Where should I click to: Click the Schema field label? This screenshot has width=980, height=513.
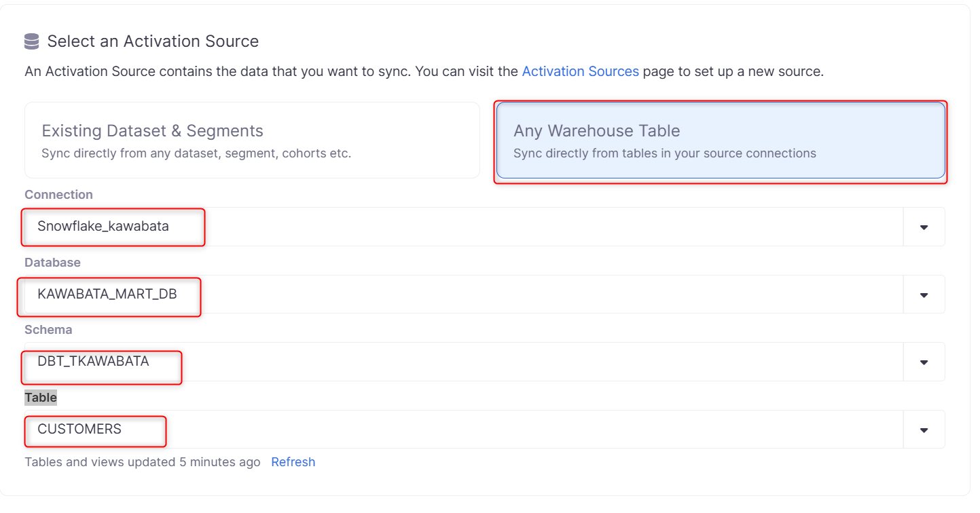(48, 330)
